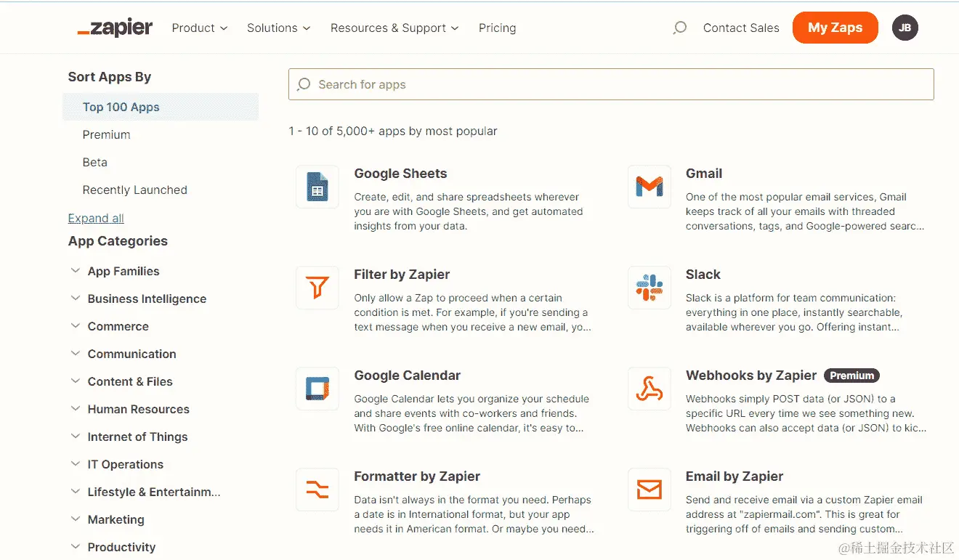Click the Sort Apps By heading
Viewport: 959px width, 560px height.
[x=110, y=77]
